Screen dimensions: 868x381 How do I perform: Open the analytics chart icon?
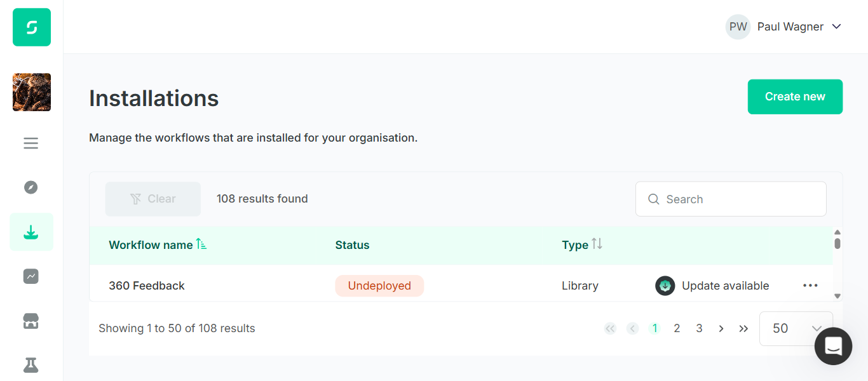point(31,276)
